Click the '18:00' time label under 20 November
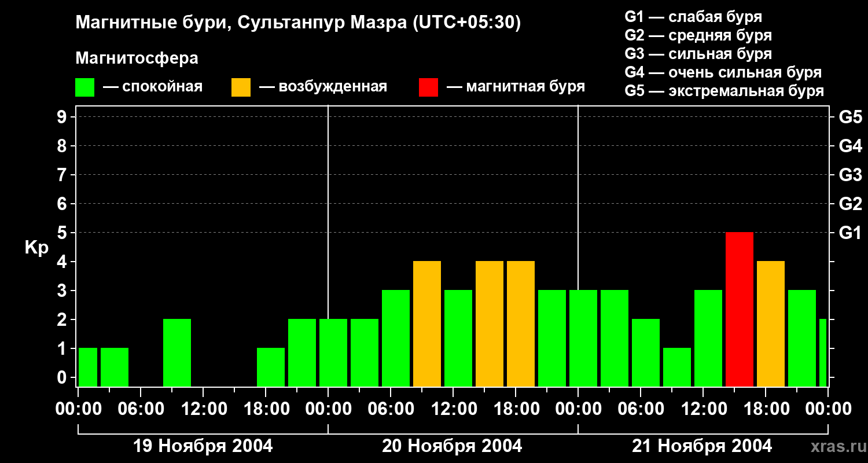Image resolution: width=868 pixels, height=463 pixels. click(516, 409)
